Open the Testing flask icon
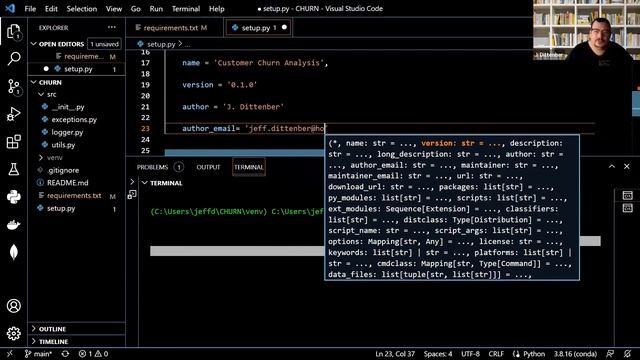The image size is (640, 360). point(13,169)
